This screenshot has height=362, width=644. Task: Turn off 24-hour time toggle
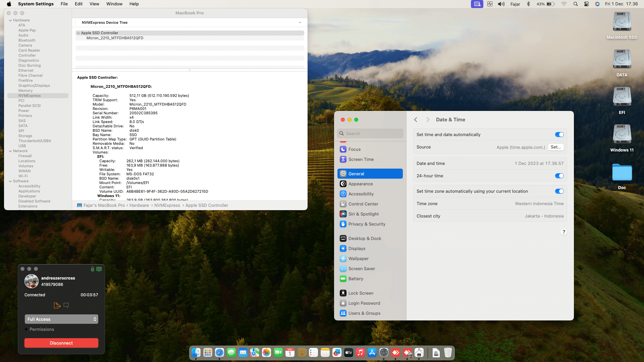point(559,176)
